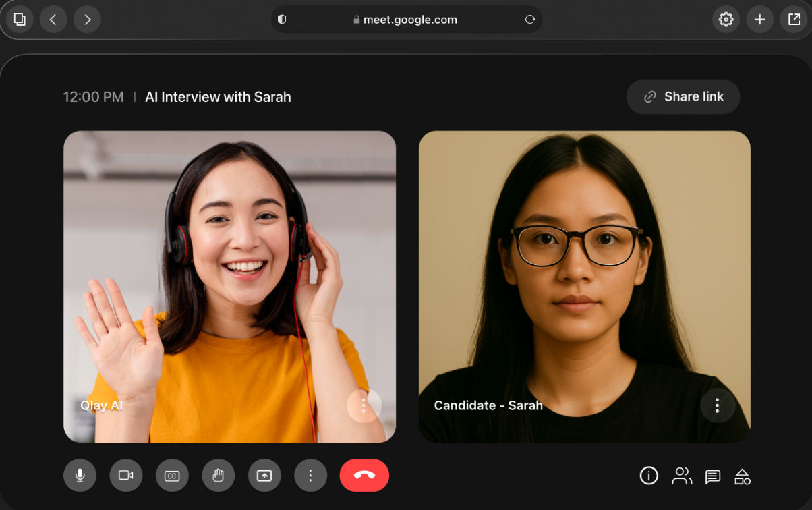Open the browser share menu

tap(792, 19)
